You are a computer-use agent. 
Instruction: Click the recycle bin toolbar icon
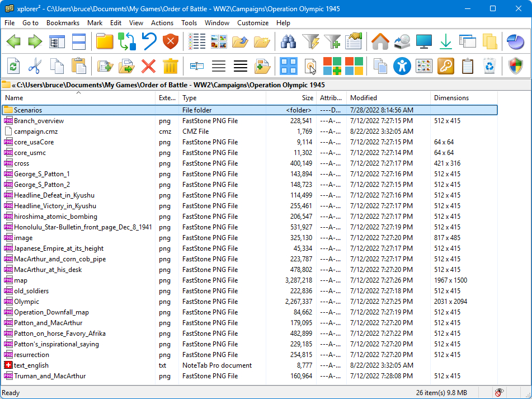(x=489, y=66)
